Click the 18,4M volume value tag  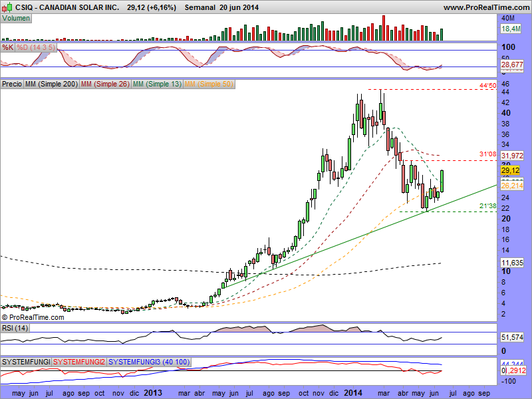pos(511,29)
